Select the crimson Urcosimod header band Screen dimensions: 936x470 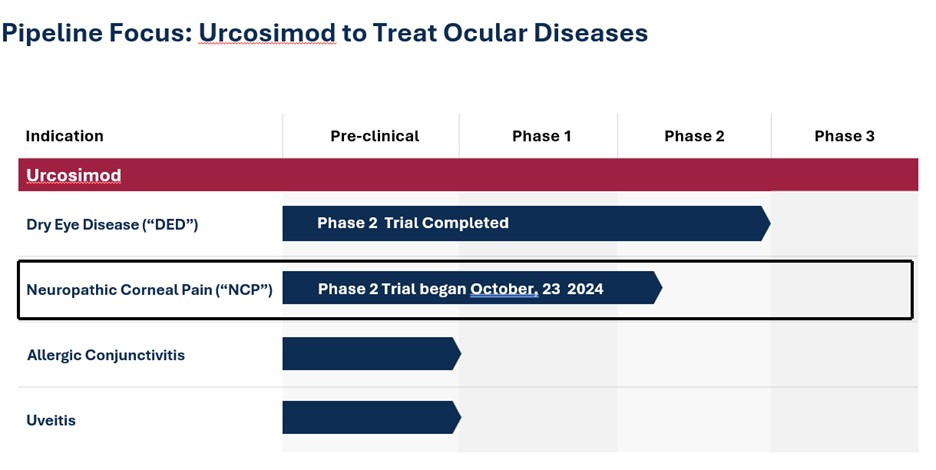pyautogui.click(x=500, y=175)
